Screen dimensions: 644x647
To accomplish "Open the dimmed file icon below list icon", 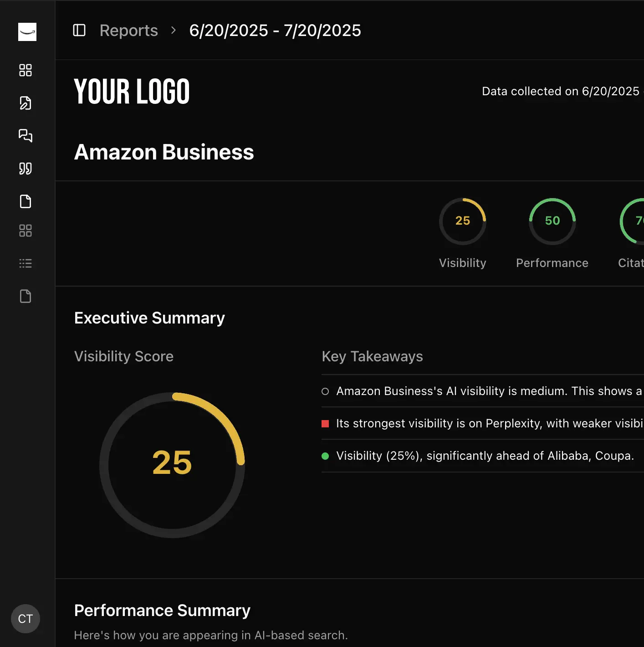I will point(26,296).
